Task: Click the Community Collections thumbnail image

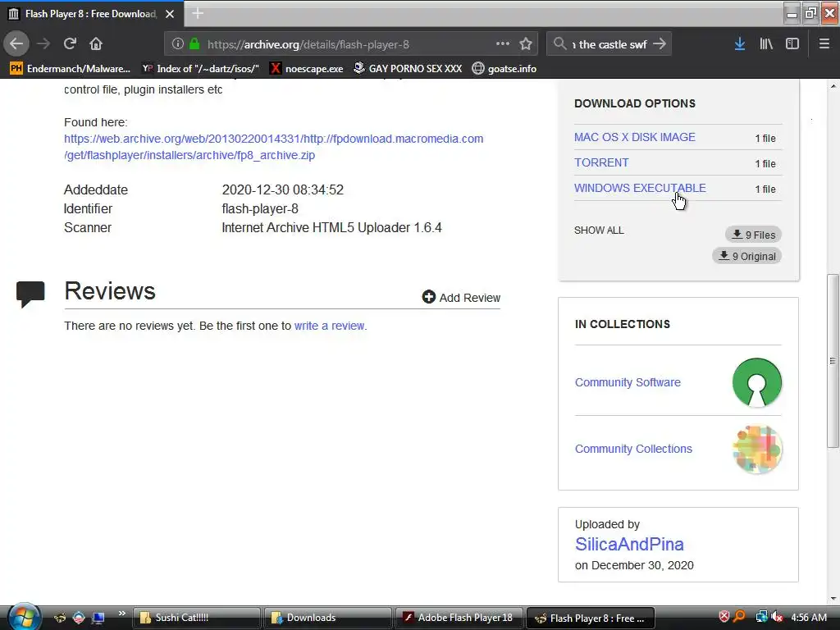Action: pyautogui.click(x=756, y=449)
